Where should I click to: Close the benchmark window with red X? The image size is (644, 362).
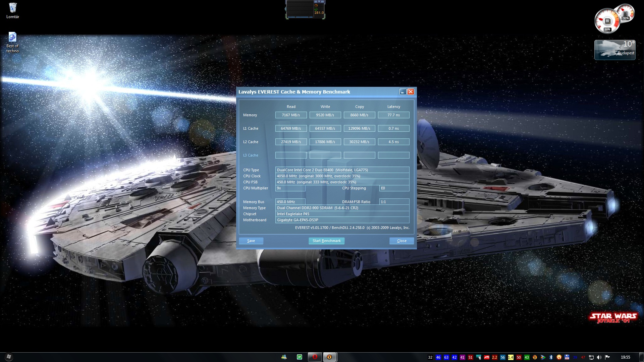[411, 92]
